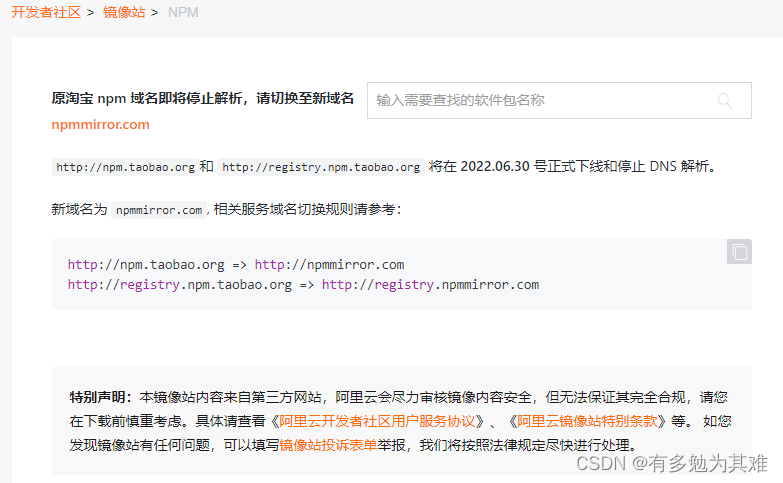Focus the package name search field
Screen dimensions: 783x483
[559, 100]
